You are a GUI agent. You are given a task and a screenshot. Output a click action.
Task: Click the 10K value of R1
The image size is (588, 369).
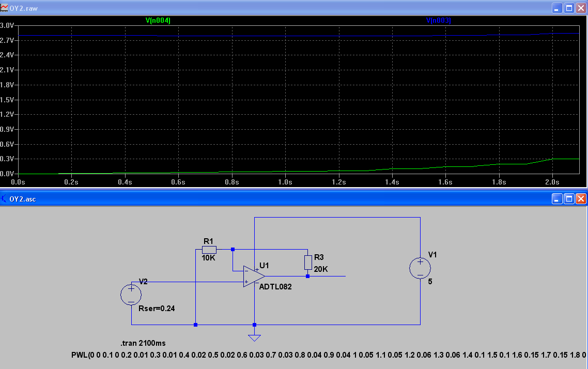[209, 257]
